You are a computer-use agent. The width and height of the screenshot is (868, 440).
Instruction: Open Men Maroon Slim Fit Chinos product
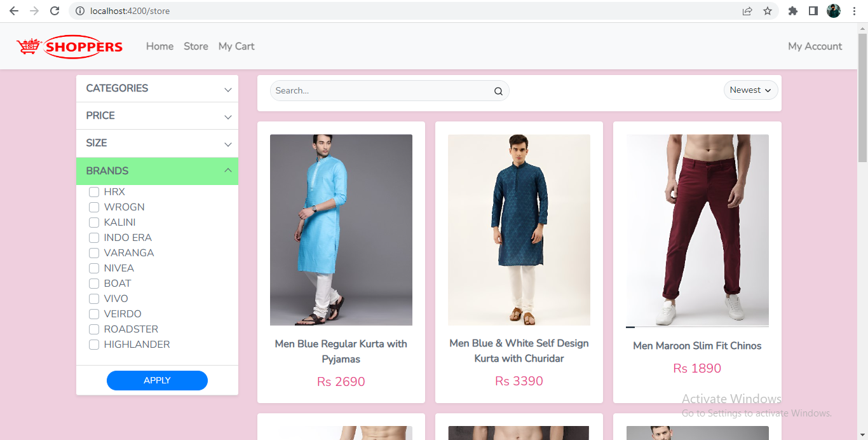pyautogui.click(x=697, y=346)
